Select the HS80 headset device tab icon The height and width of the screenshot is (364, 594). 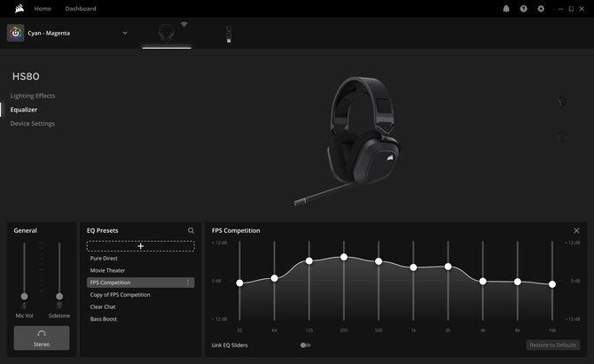tap(167, 33)
